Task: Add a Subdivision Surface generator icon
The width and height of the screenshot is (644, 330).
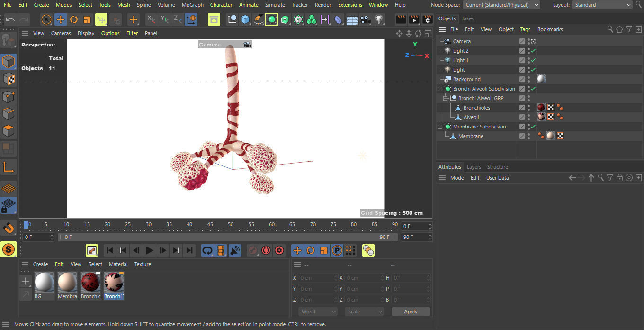Action: (x=271, y=19)
